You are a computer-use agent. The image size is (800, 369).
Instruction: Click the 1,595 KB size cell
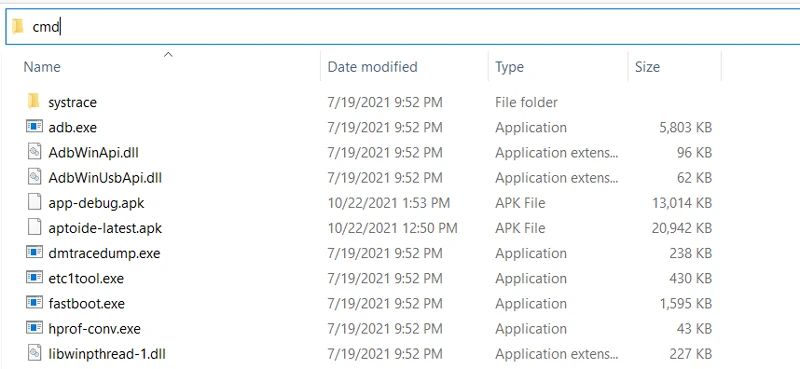tap(685, 304)
